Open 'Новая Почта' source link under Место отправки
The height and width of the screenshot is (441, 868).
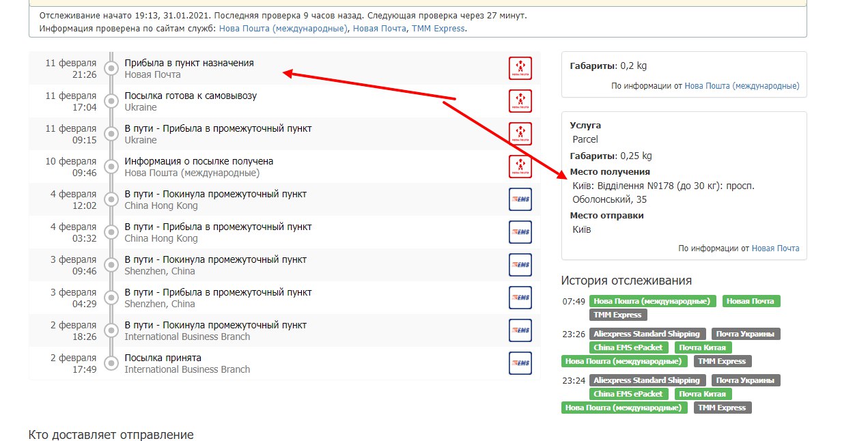click(x=775, y=248)
